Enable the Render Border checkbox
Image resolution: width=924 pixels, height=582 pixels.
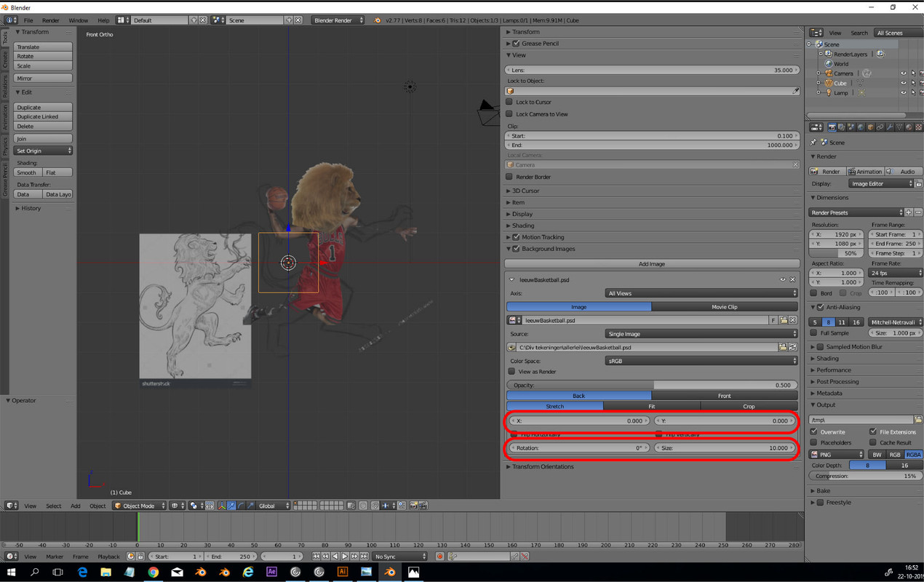click(509, 177)
